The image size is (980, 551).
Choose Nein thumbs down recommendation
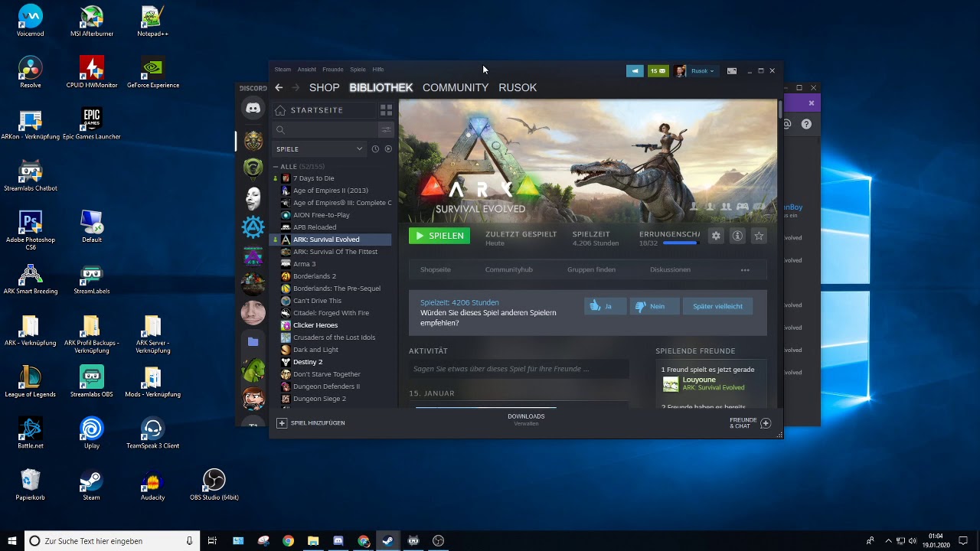tap(653, 306)
